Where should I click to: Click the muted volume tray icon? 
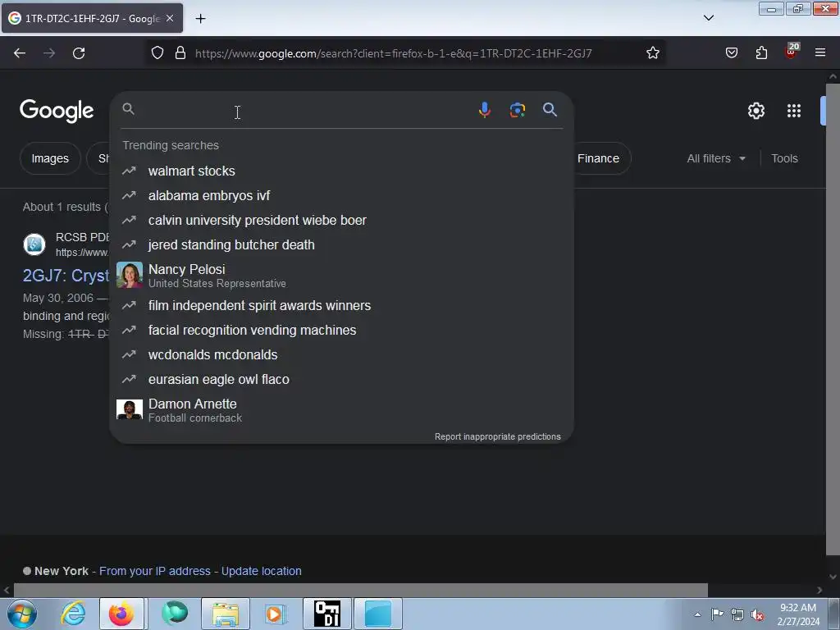[x=757, y=614]
